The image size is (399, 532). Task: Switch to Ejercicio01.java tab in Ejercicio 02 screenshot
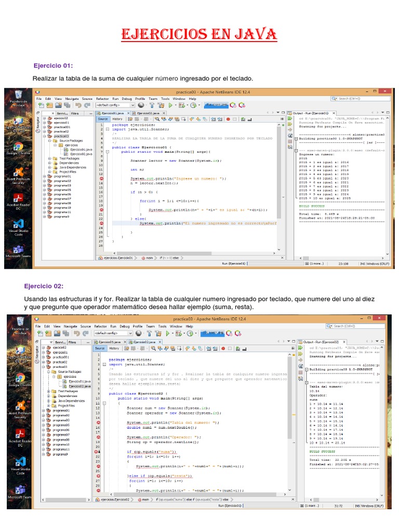110,342
